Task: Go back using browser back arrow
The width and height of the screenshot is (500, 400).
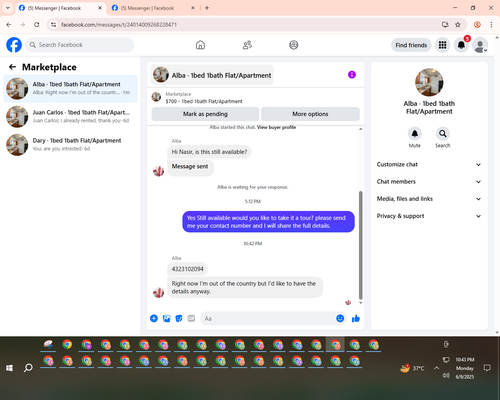Action: click(9, 24)
